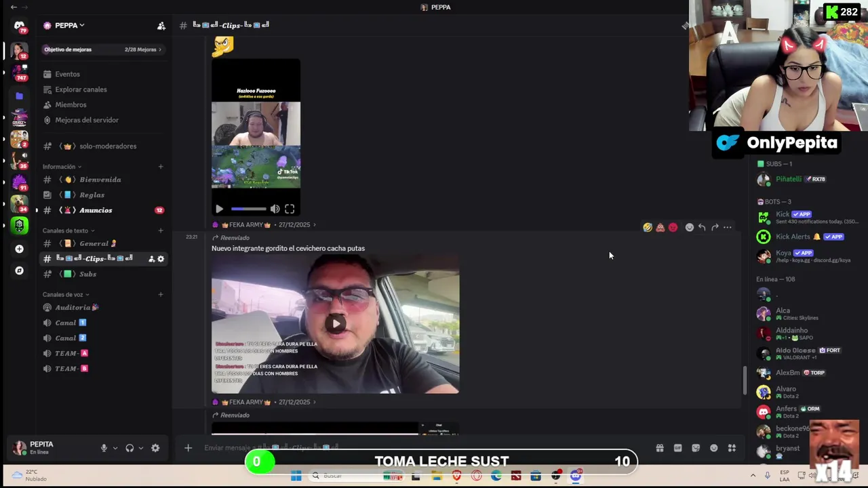Image resolution: width=868 pixels, height=488 pixels.
Task: Open Windows Start button
Action: [296, 476]
